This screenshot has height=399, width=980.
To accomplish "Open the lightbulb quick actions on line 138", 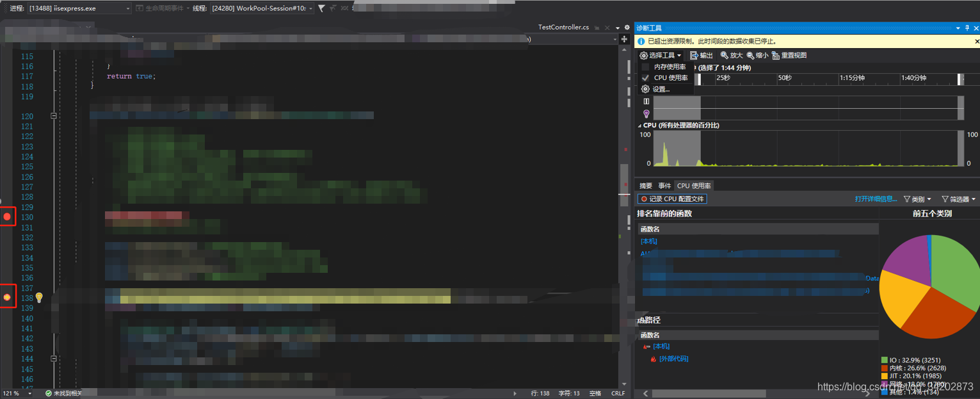I will 39,298.
